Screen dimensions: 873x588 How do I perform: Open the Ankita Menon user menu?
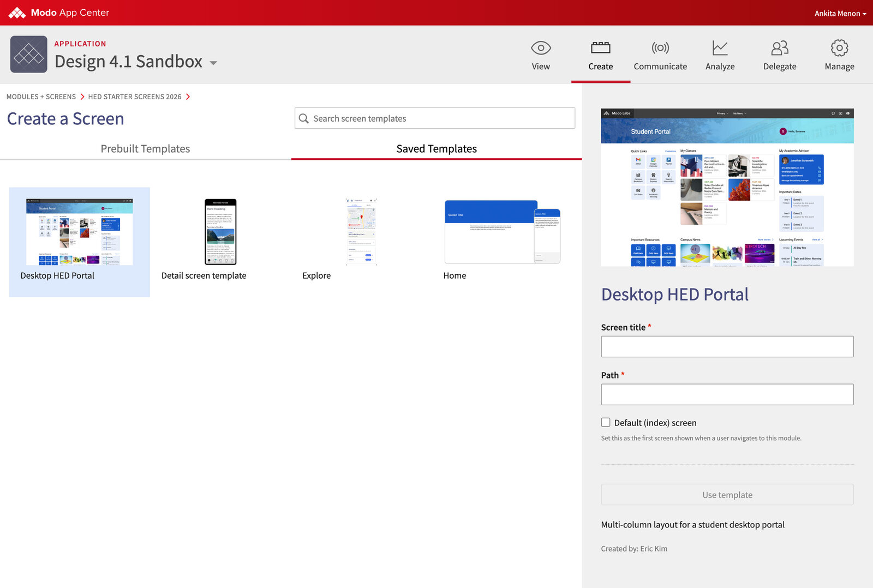[x=840, y=13]
